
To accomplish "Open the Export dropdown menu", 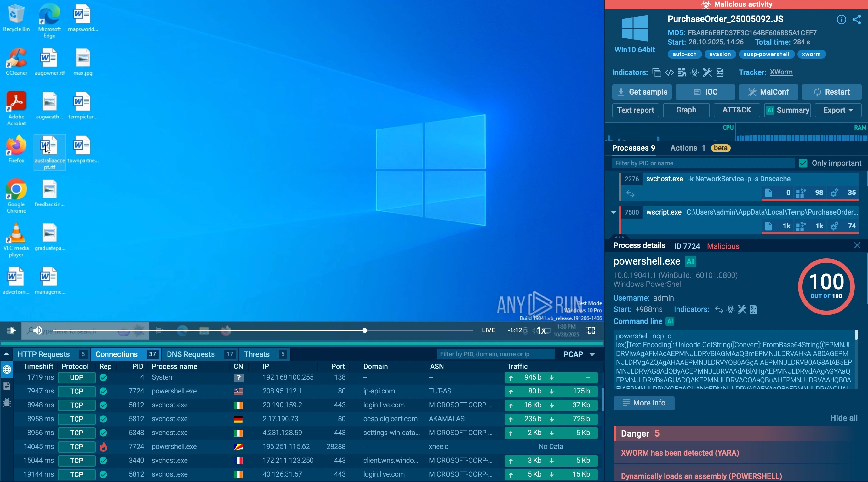I will 838,110.
